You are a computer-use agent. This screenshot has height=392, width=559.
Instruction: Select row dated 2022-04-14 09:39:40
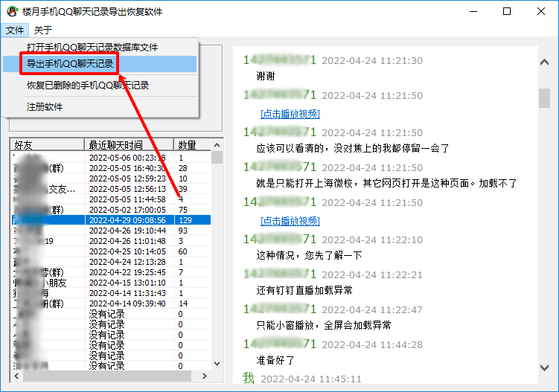coord(111,303)
